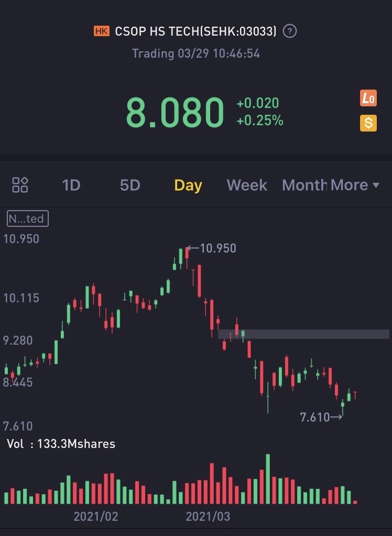
Task: Tap the yellow dollar sign badge
Action: (x=368, y=123)
